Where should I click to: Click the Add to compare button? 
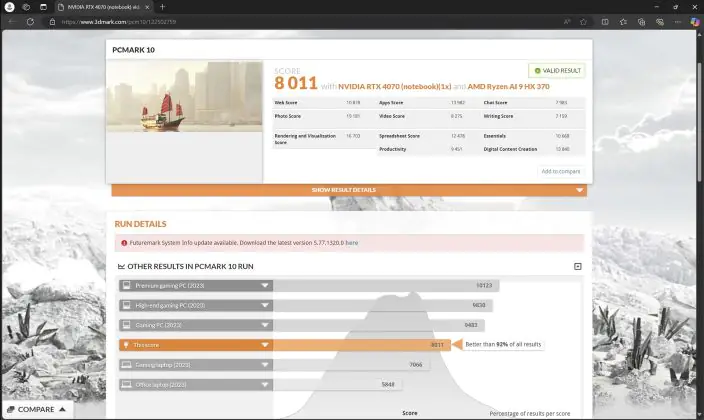point(560,171)
